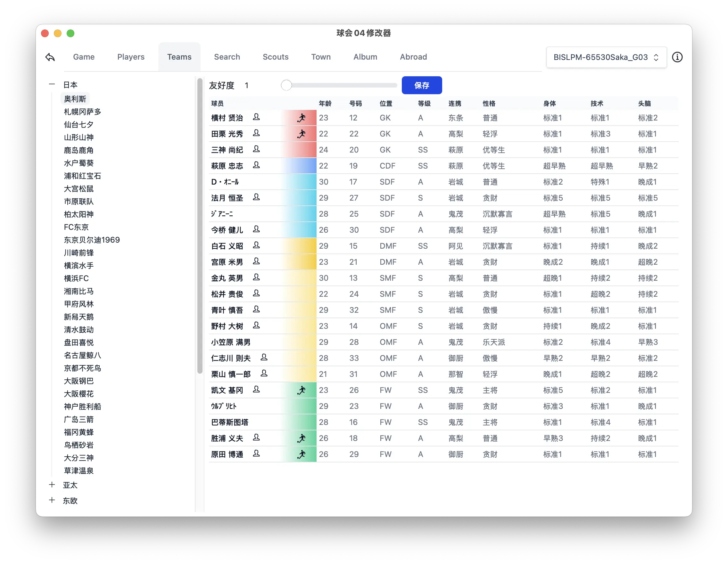
Task: Expand the 亚太 tree node
Action: (52, 485)
